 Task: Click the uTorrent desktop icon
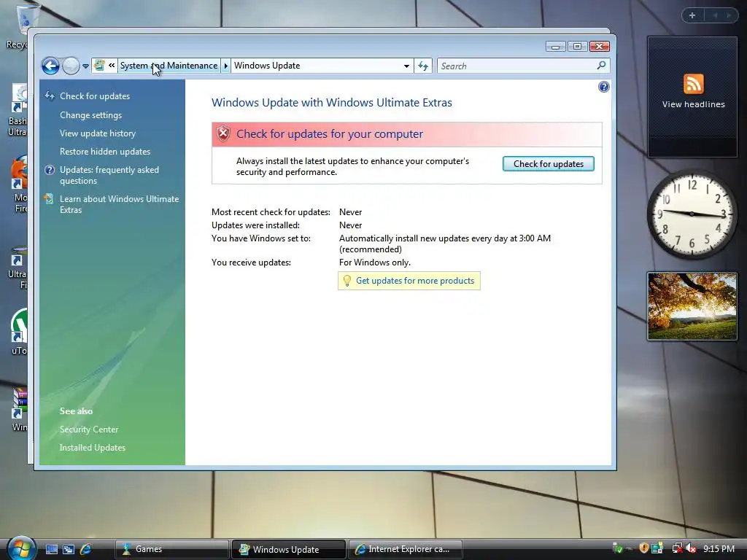(19, 331)
